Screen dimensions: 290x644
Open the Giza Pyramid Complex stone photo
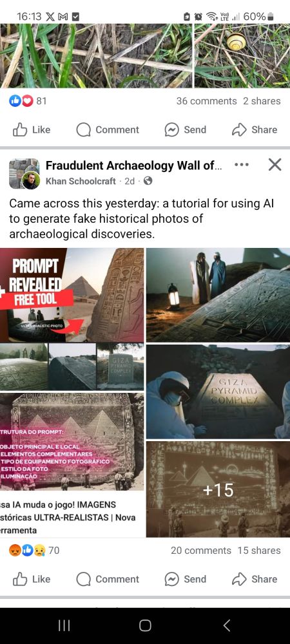click(218, 392)
